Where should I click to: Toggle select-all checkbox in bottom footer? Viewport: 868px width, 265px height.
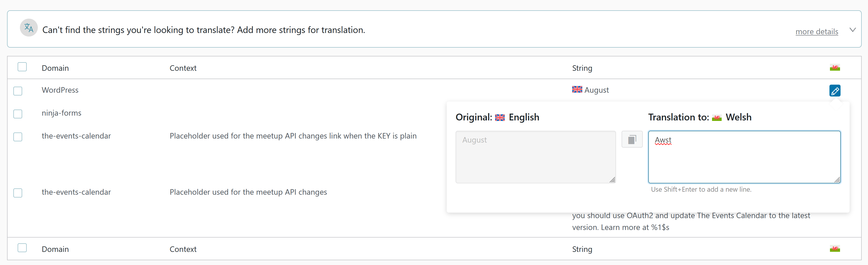coord(22,248)
